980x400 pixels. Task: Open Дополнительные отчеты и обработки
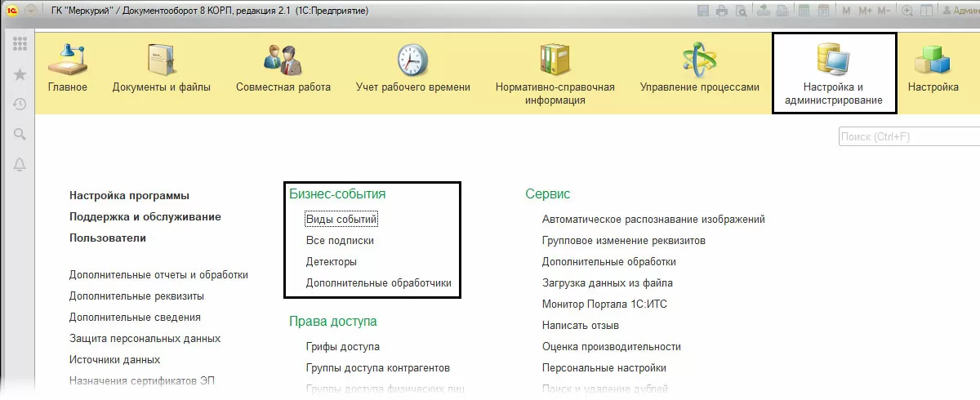pyautogui.click(x=158, y=275)
